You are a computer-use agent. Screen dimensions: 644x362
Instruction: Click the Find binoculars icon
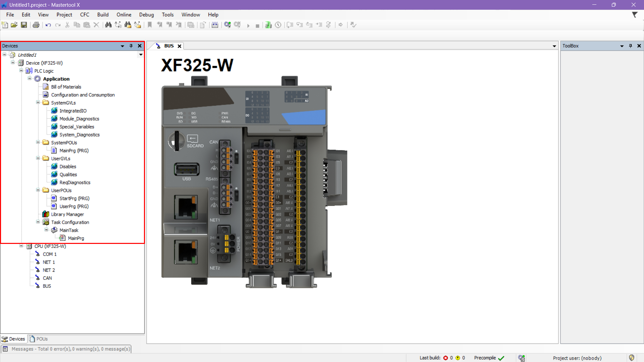click(x=108, y=25)
